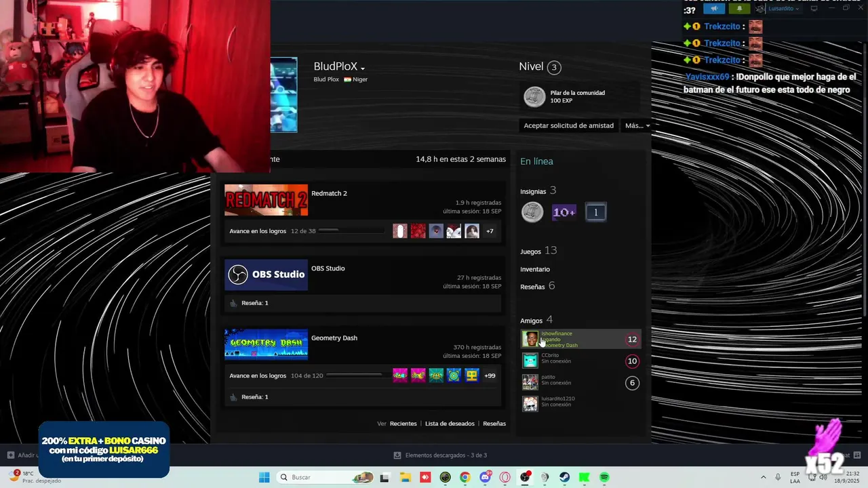868x488 pixels.
Task: Open friend ishowfinance profile
Action: (580, 339)
